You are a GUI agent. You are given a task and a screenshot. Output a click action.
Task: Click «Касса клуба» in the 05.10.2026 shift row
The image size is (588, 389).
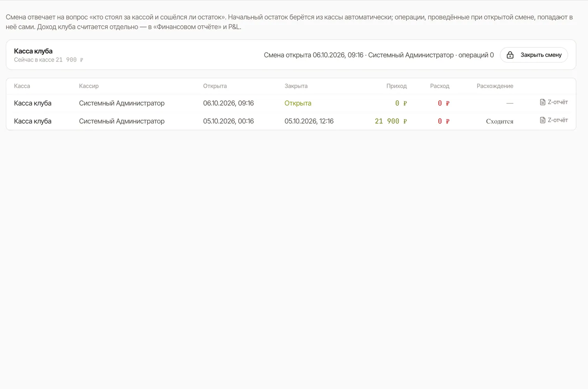[33, 121]
